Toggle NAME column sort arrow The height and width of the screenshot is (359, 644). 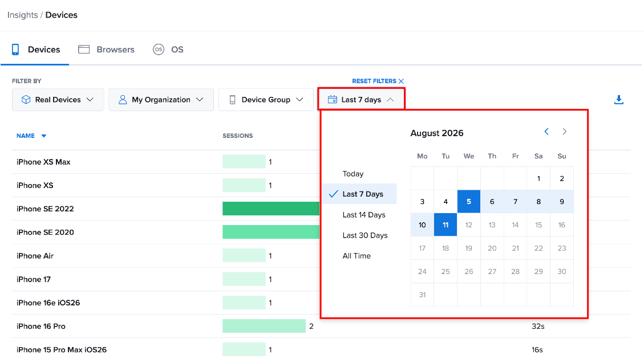click(44, 136)
